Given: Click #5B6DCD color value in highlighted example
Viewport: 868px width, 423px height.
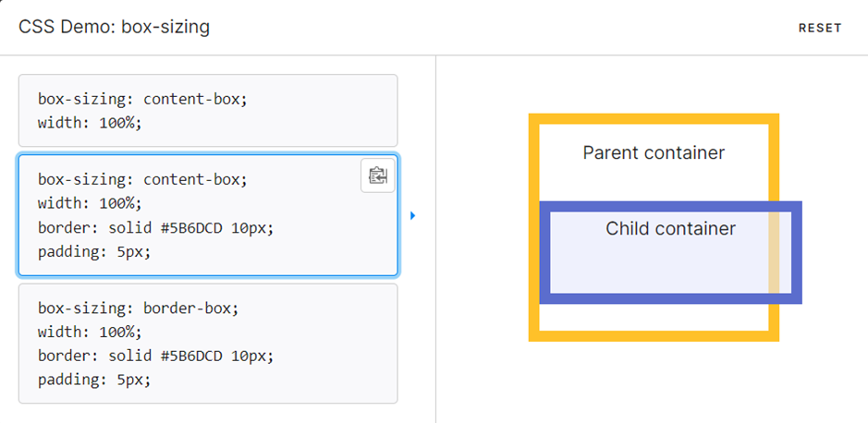Looking at the screenshot, I should coord(191,228).
